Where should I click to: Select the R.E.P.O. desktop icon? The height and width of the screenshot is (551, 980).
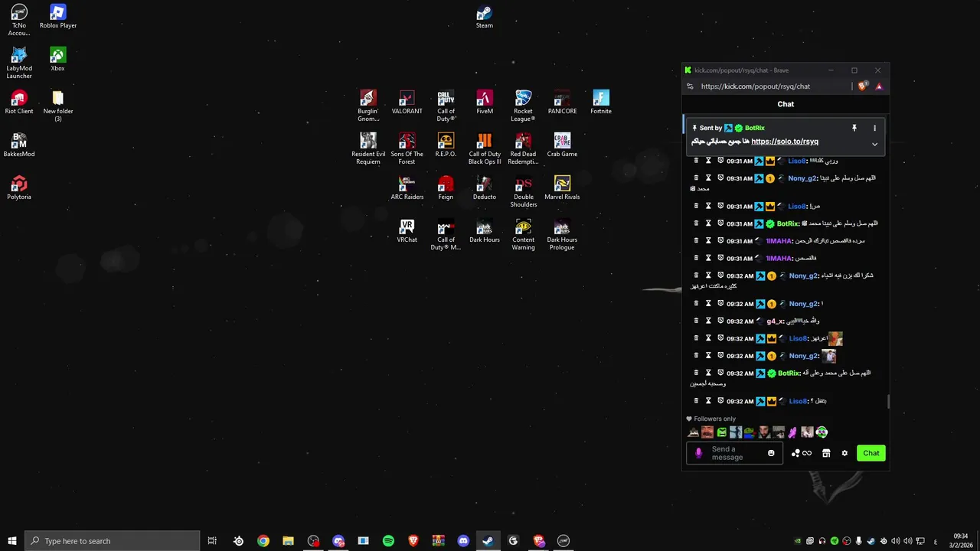point(446,145)
